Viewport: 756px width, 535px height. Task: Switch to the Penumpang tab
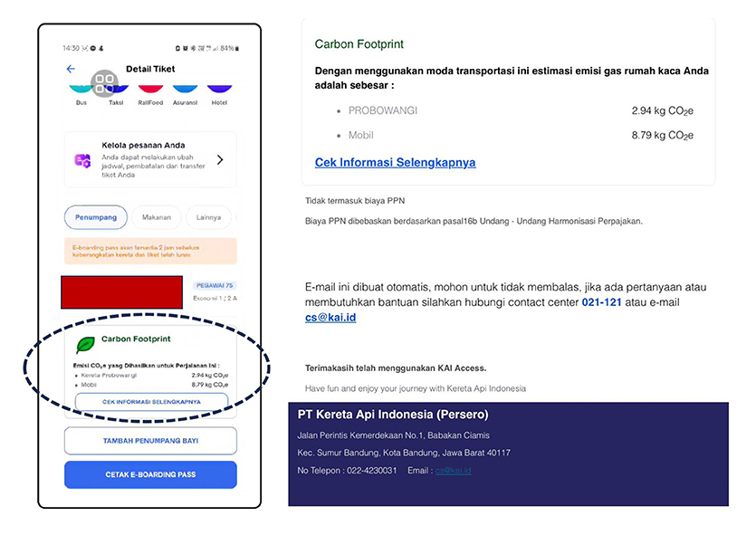click(96, 217)
